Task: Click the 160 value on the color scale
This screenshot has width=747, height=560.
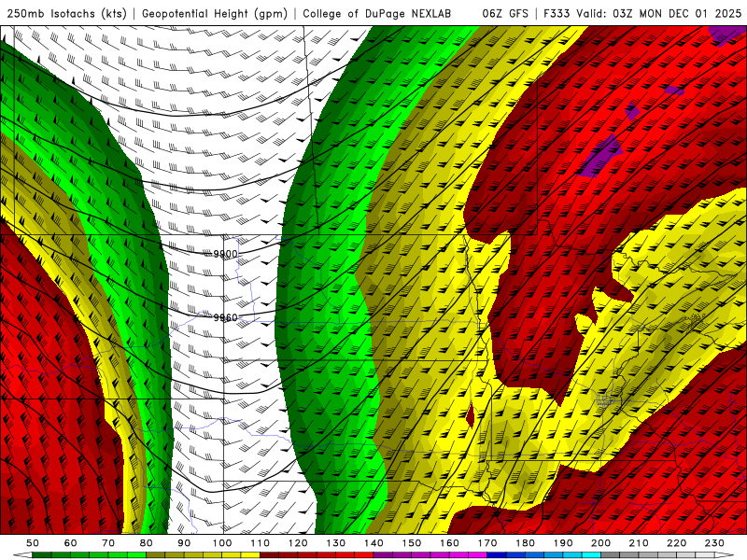Action: coord(449,543)
